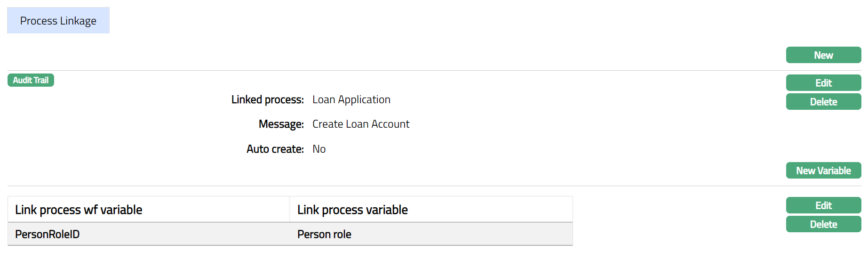Click the 'Loan Application' linked process value
The height and width of the screenshot is (253, 868).
(x=351, y=100)
